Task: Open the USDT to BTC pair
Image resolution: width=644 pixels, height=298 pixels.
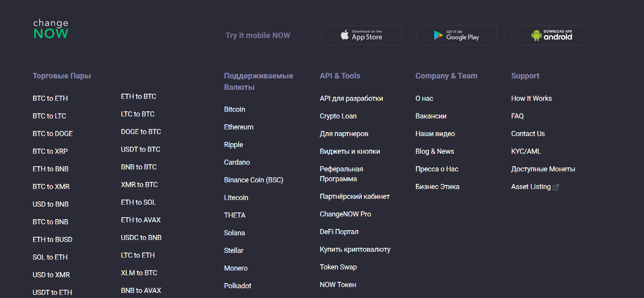Action: click(x=141, y=149)
